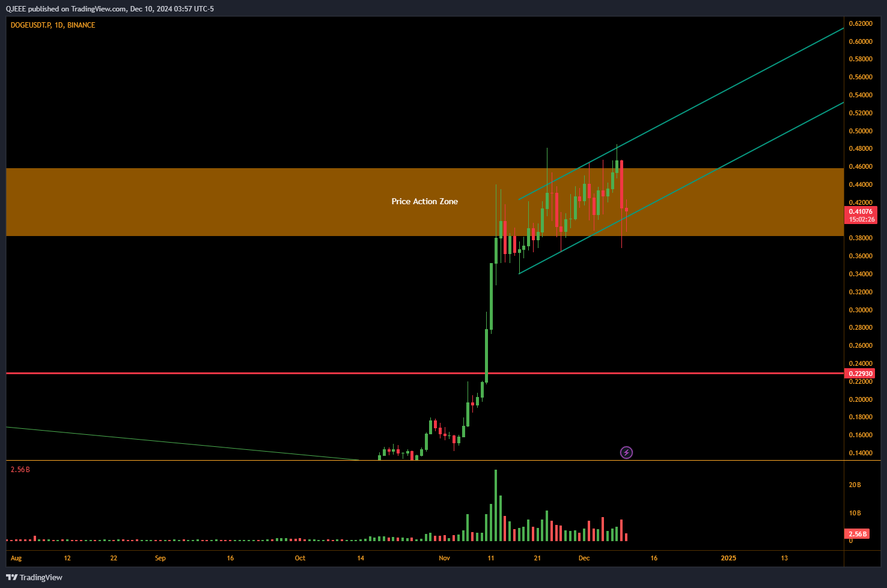Click the DOGEUSDT.P, 1D, BINANCE symbol label

(x=53, y=25)
